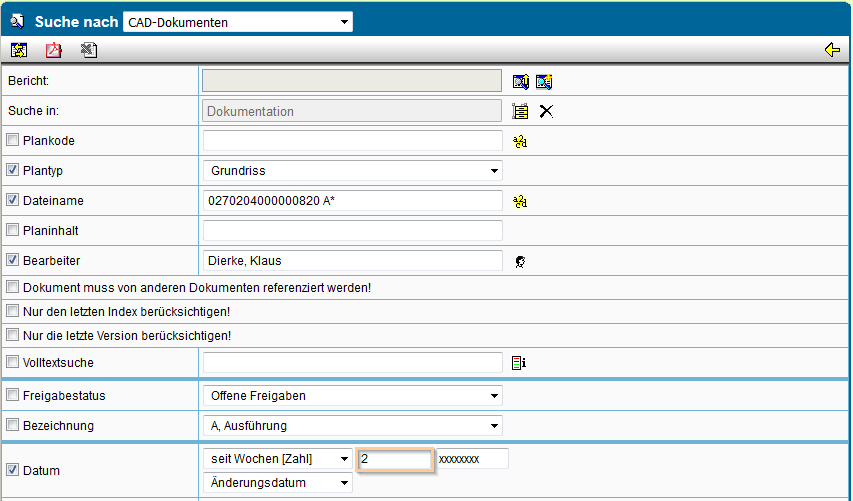Screen dimensions: 853x501
Task: Enable the Plankode checkbox
Action: (13, 140)
